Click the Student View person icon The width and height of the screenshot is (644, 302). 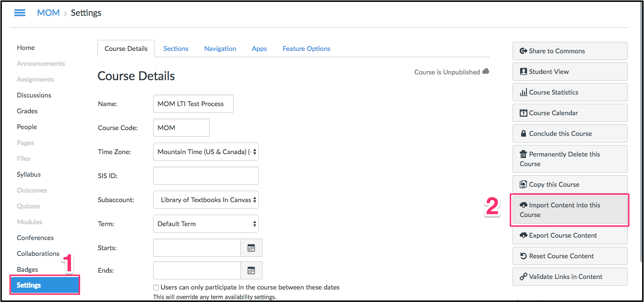523,71
